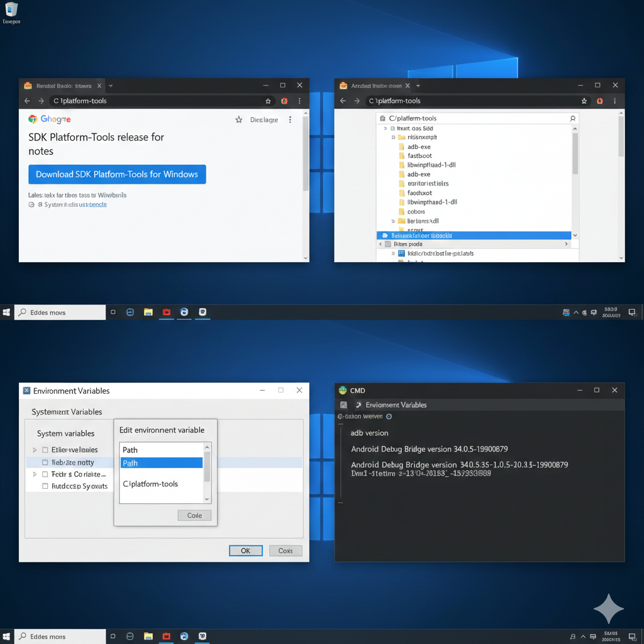Open Start menu on the upper taskbar
The height and width of the screenshot is (644, 644).
coord(6,313)
